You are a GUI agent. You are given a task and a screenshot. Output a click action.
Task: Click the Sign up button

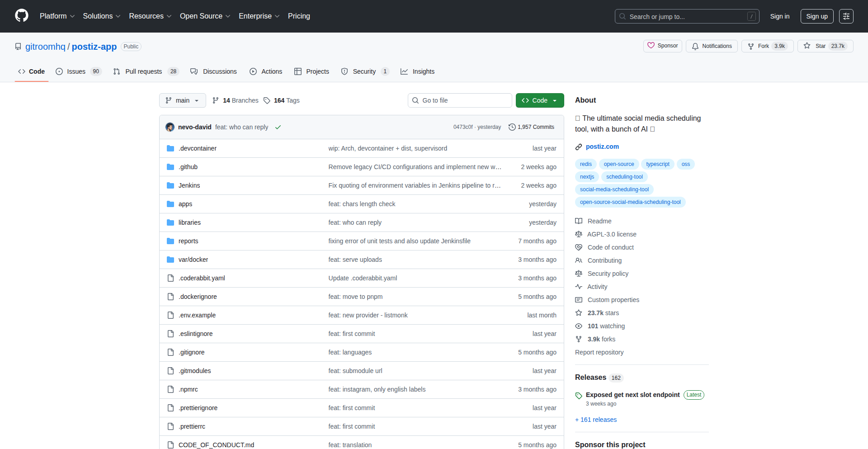pyautogui.click(x=816, y=16)
